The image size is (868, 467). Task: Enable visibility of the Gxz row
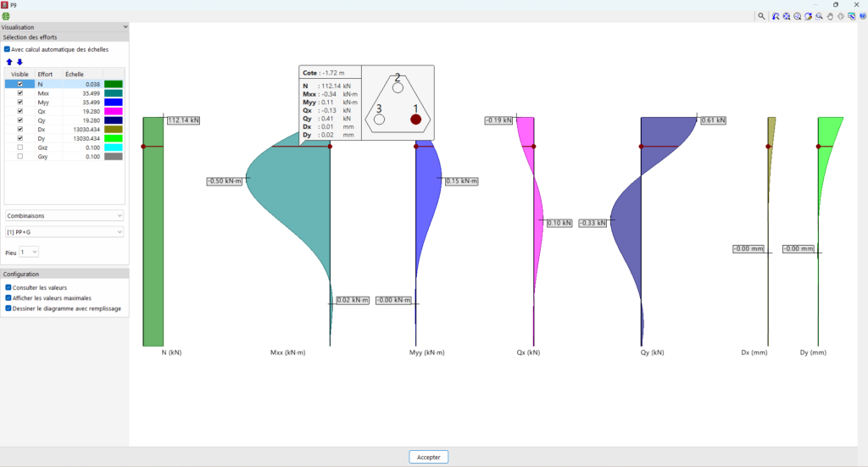click(20, 147)
